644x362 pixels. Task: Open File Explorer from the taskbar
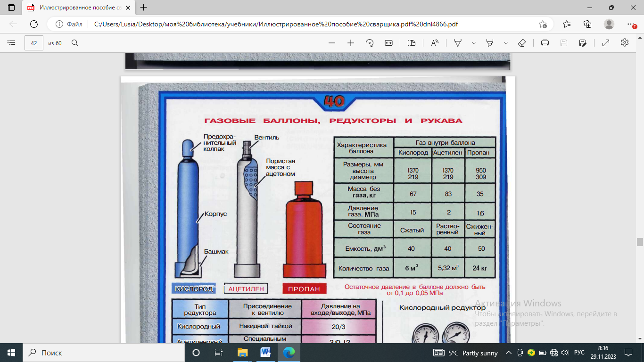(x=242, y=353)
